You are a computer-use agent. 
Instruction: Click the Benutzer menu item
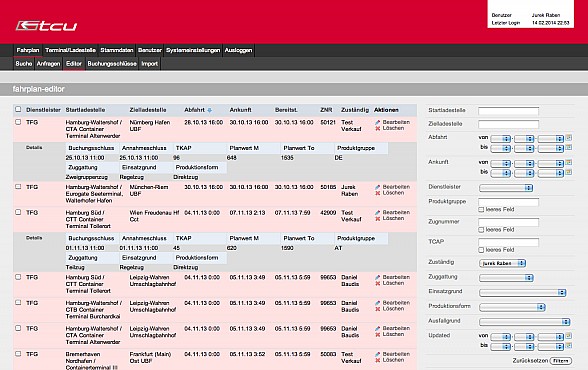pos(149,50)
